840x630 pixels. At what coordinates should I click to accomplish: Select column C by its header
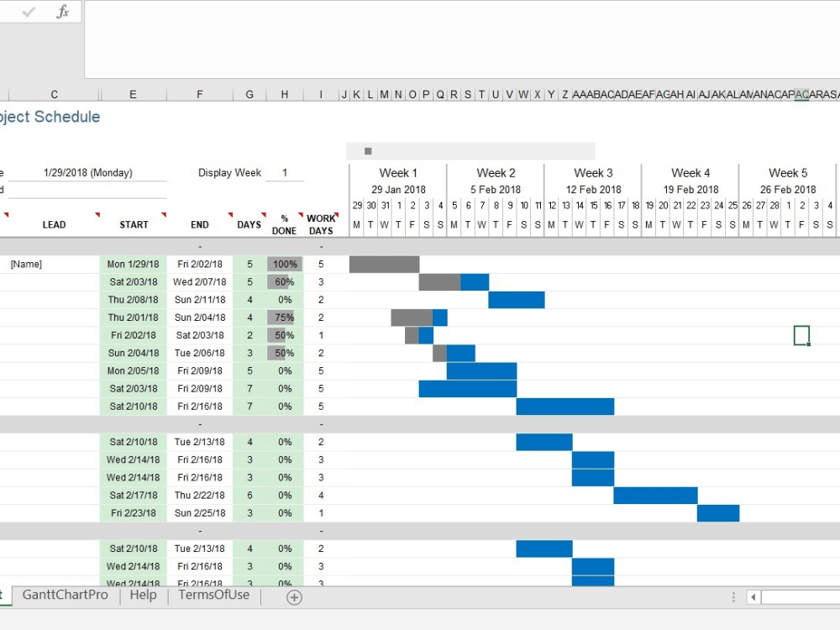[54, 94]
